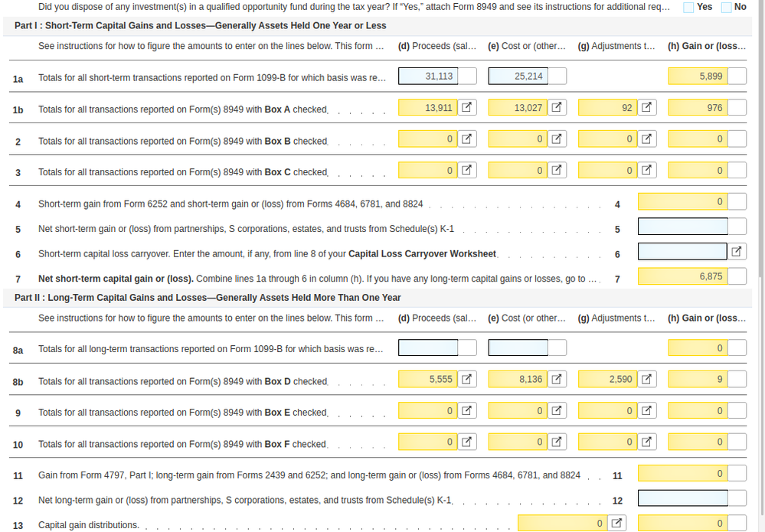Open line 10 cost basis link icon

557,442
